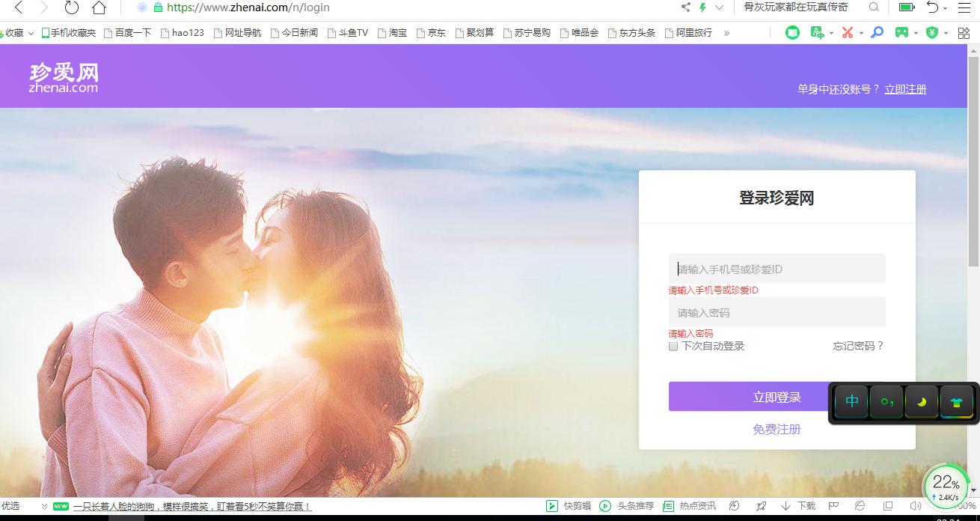Expand the 收藏 favorites dropdown
980x521 pixels.
coord(31,32)
